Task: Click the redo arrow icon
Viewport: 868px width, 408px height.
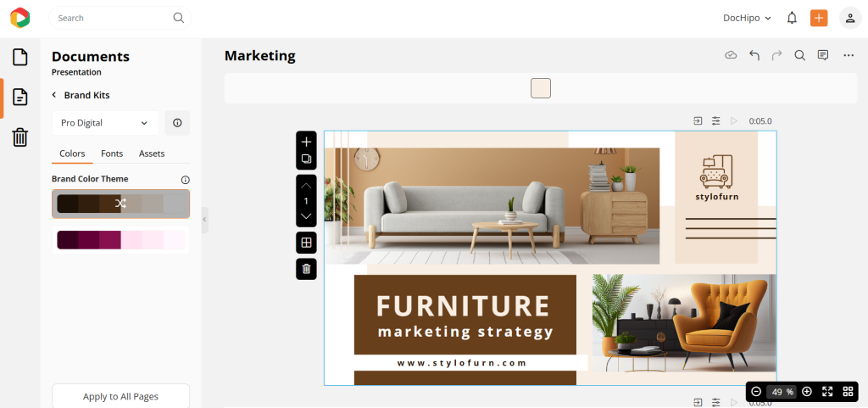Action: 776,55
